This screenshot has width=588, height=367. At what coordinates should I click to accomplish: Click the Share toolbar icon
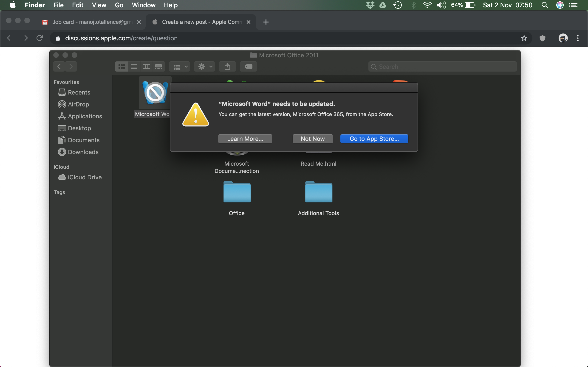tap(227, 67)
